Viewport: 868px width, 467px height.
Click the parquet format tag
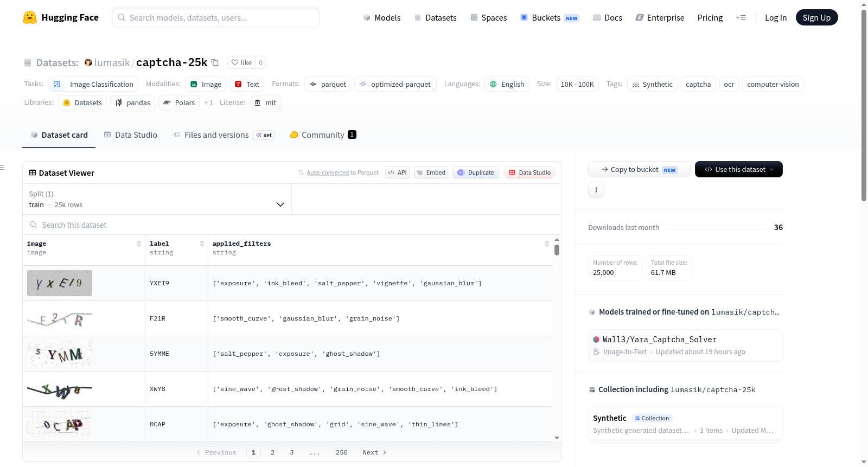[x=328, y=84]
